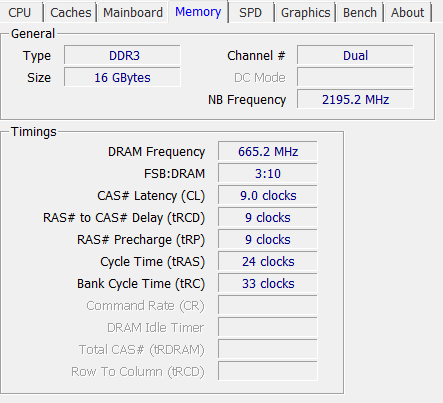This screenshot has width=443, height=403.
Task: Select the FSB:DRAM ratio field
Action: click(268, 173)
